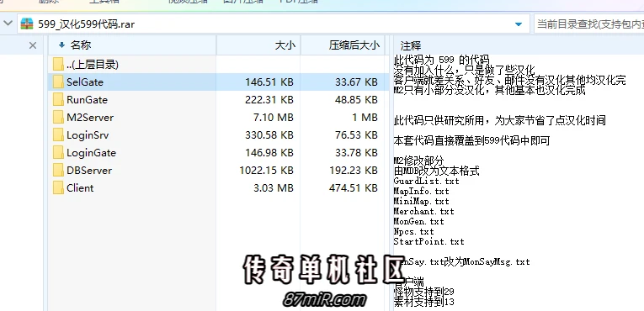This screenshot has height=311, width=644.
Task: Click the 由MDB改为文本格式 comment line
Action: pos(437,171)
